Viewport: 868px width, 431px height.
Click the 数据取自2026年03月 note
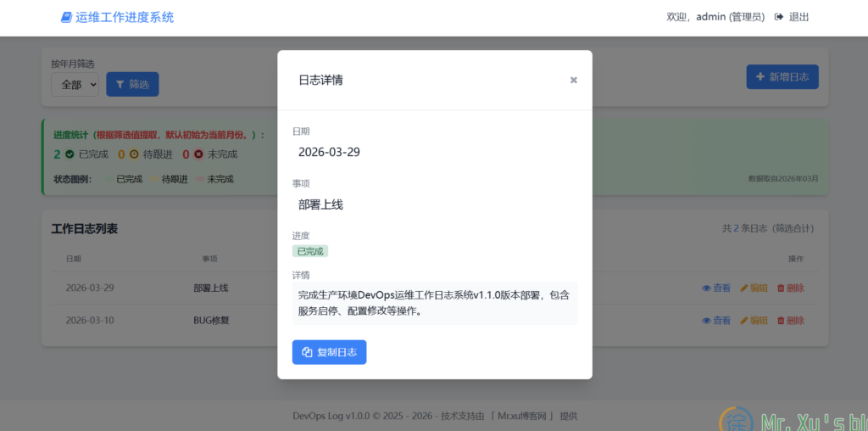783,178
